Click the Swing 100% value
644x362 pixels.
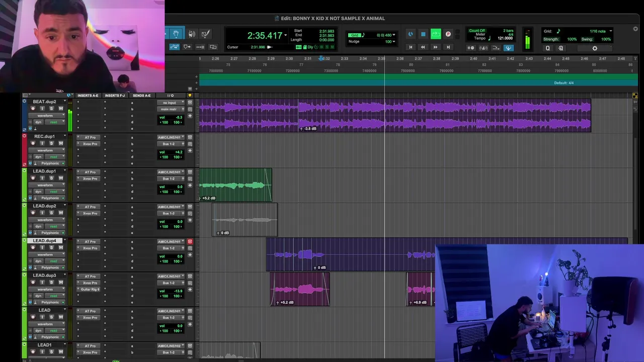pos(606,39)
